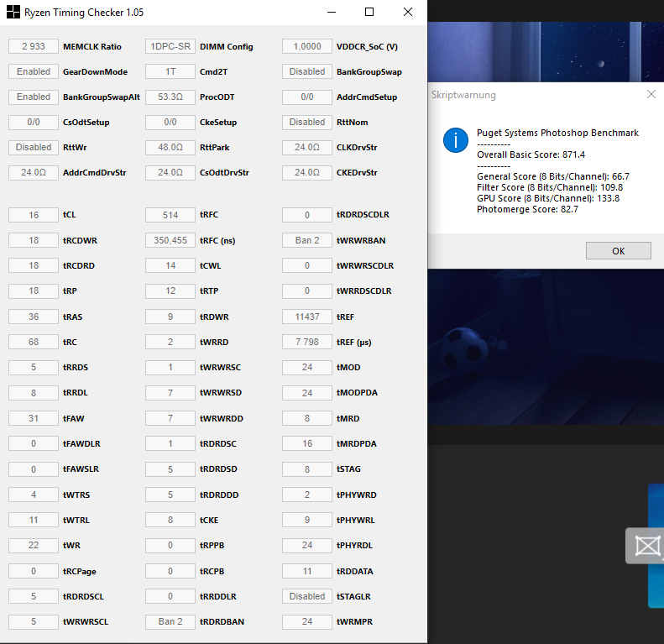
Task: Click the GPU Score 133.8 line
Action: [548, 198]
